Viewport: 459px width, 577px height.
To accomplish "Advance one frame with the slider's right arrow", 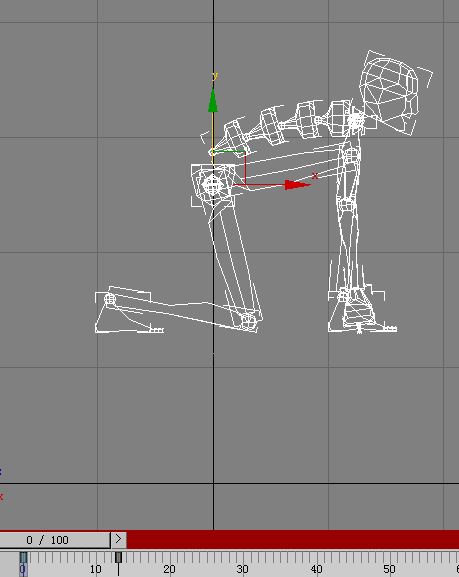I will click(119, 539).
